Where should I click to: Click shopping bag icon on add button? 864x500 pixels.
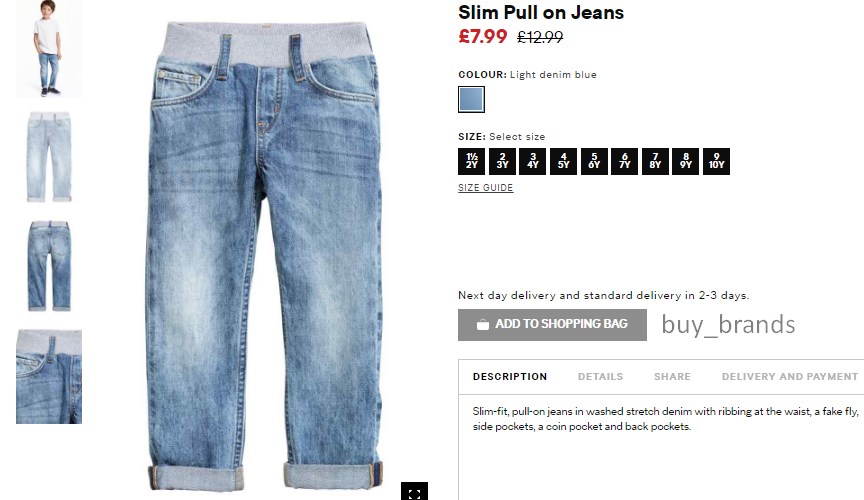tap(483, 325)
